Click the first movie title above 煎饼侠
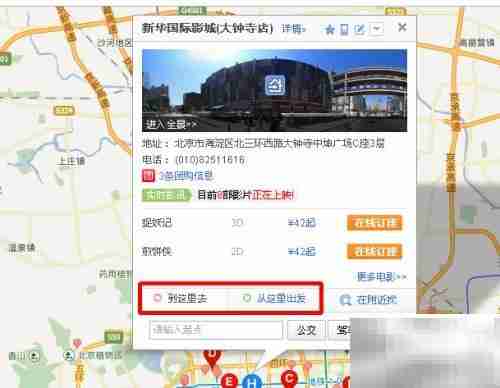This screenshot has height=388, width=500. (x=157, y=222)
